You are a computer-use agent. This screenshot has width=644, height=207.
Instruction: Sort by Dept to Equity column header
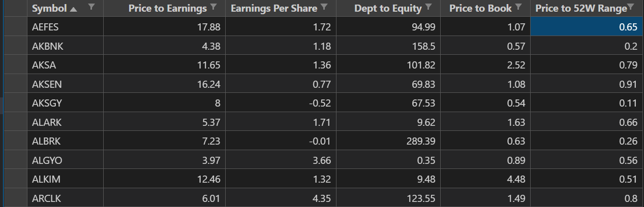(388, 9)
